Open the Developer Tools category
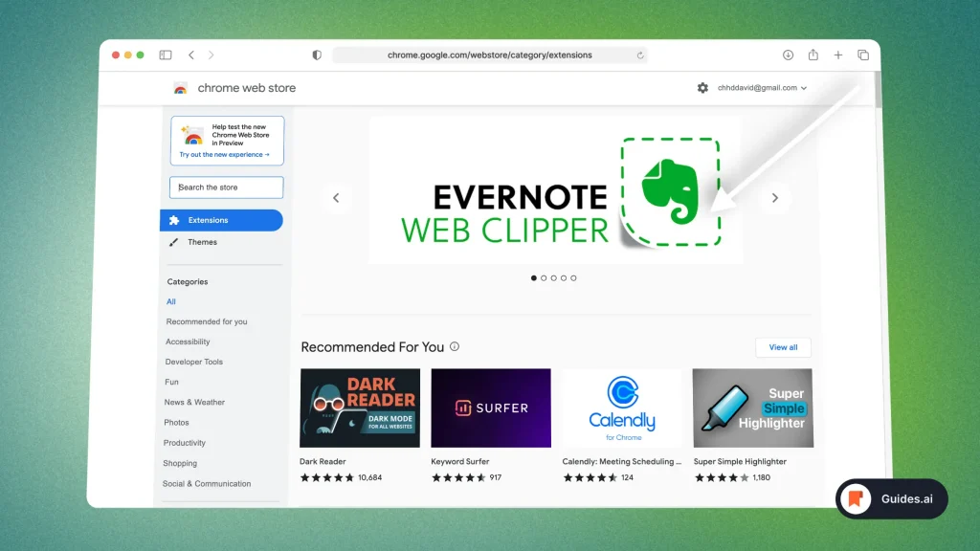This screenshot has height=551, width=980. [193, 362]
